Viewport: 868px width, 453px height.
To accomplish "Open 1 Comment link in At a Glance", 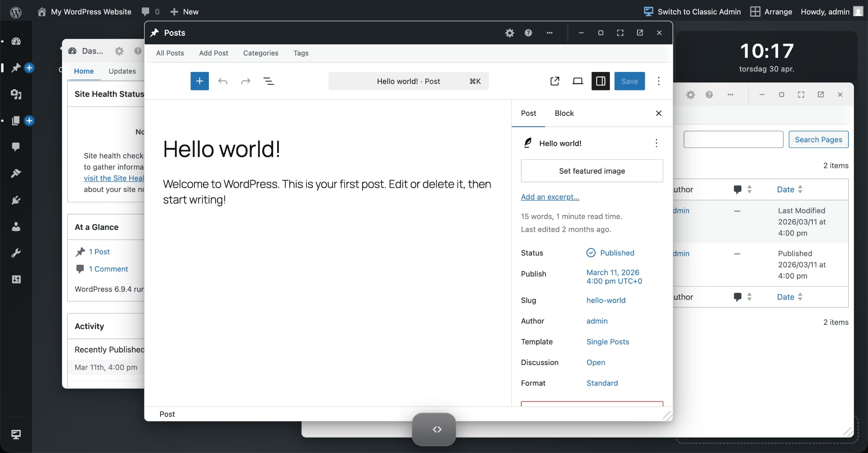I will (x=108, y=269).
